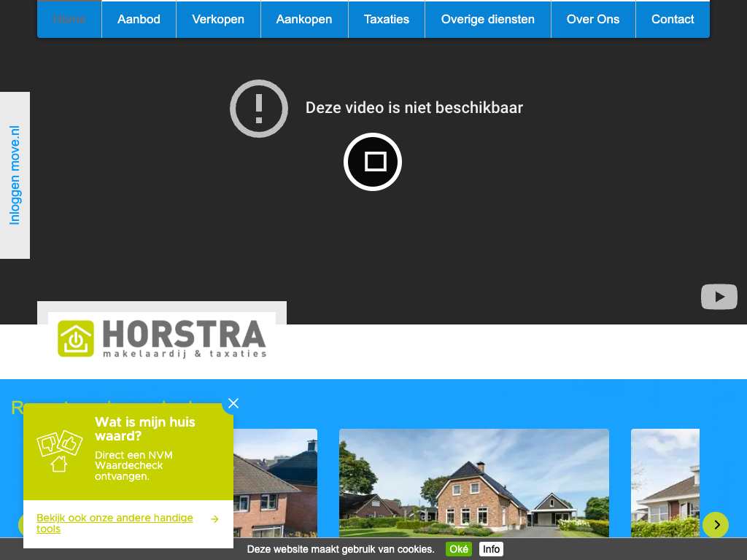Open the middle farmhouse property photo
This screenshot has height=560, width=747.
tap(473, 483)
